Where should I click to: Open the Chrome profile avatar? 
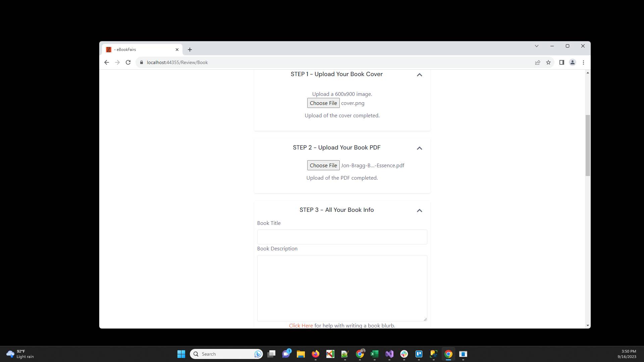coord(572,62)
